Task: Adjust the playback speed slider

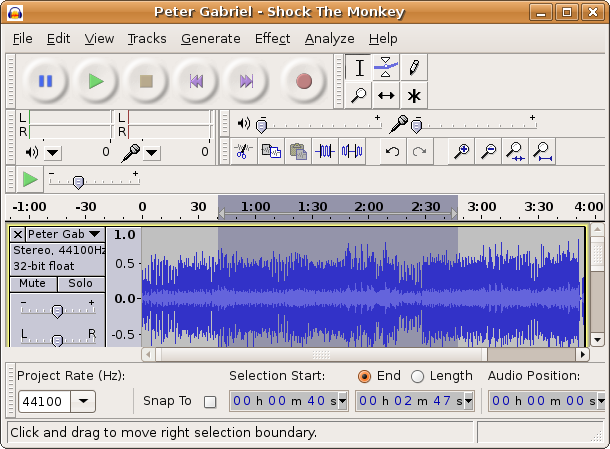Action: (78, 182)
